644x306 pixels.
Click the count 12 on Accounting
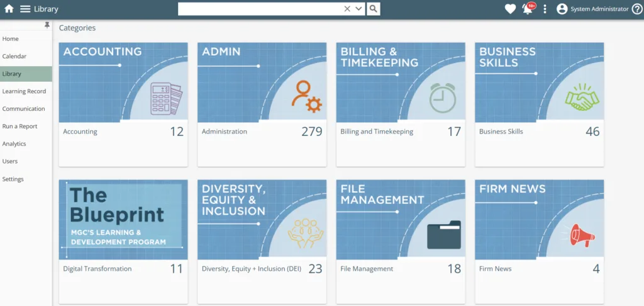coord(177,132)
